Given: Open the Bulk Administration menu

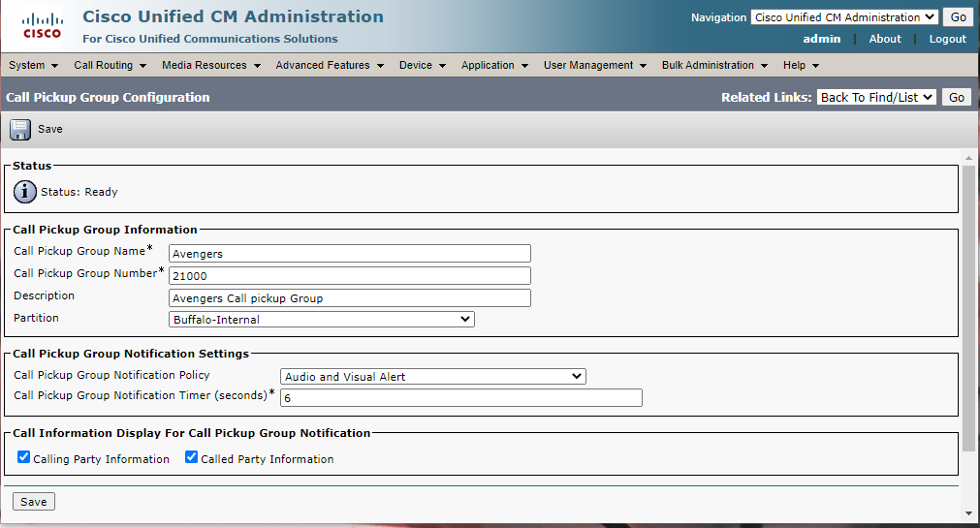Looking at the screenshot, I should pos(714,65).
